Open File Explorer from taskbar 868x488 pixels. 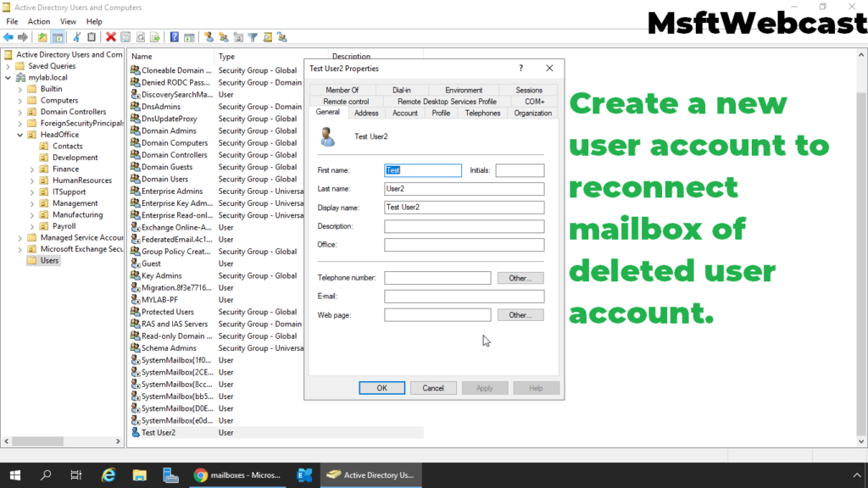click(x=140, y=474)
